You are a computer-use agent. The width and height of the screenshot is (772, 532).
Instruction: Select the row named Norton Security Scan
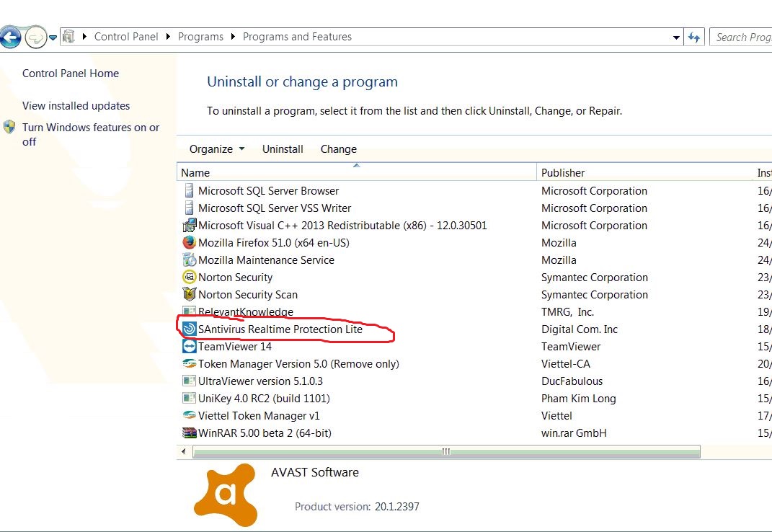pos(474,294)
